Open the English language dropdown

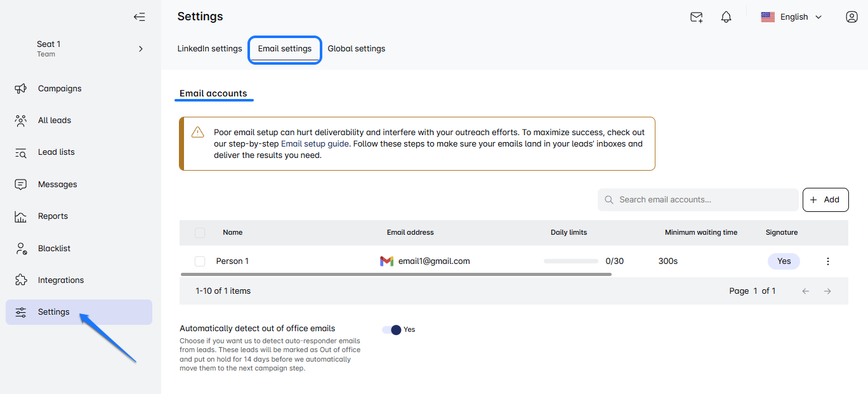click(791, 17)
